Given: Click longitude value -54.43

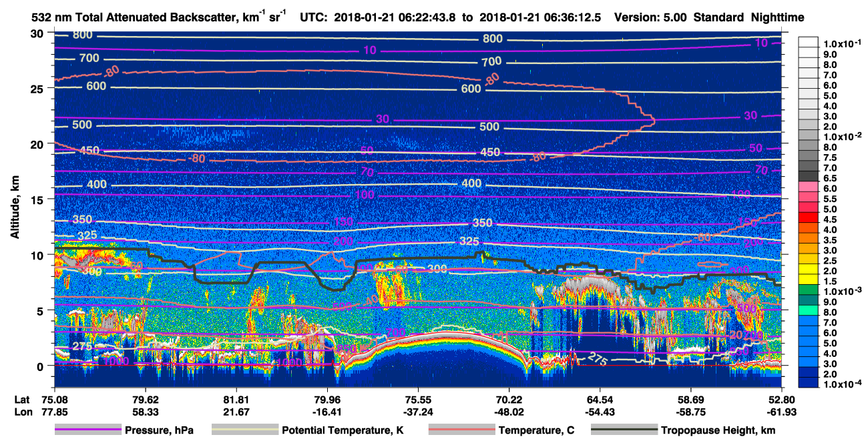Looking at the screenshot, I should click(600, 413).
